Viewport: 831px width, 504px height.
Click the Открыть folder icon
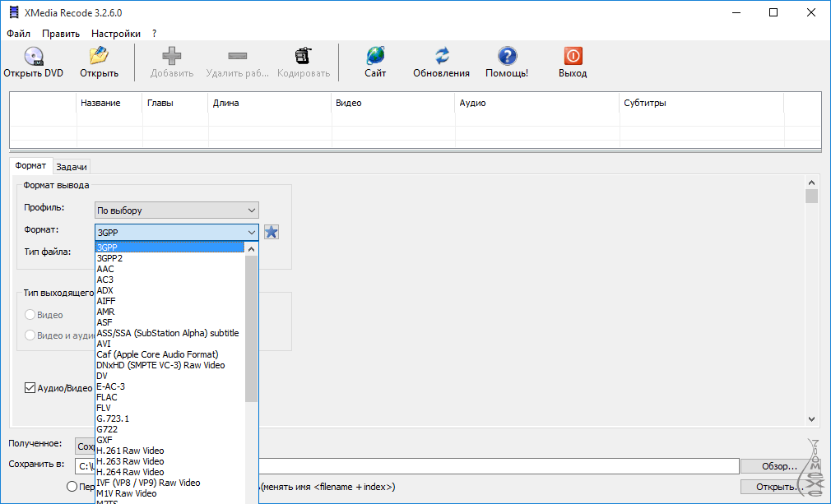click(99, 55)
